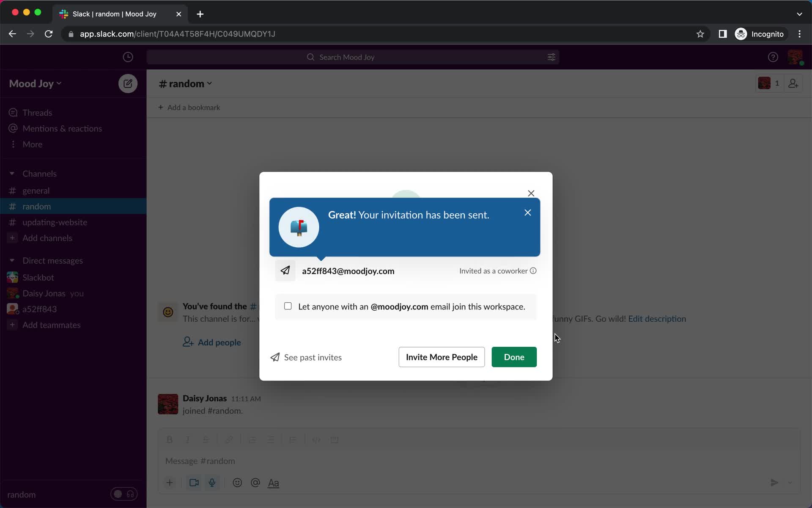This screenshot has width=812, height=508.
Task: Click the See past invites link
Action: [306, 357]
